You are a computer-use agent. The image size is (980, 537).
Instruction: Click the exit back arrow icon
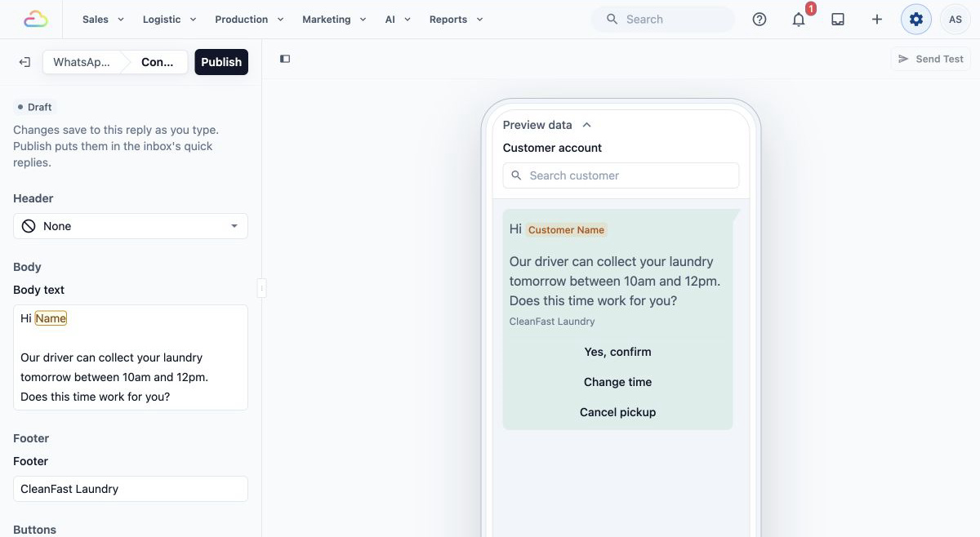(x=24, y=62)
